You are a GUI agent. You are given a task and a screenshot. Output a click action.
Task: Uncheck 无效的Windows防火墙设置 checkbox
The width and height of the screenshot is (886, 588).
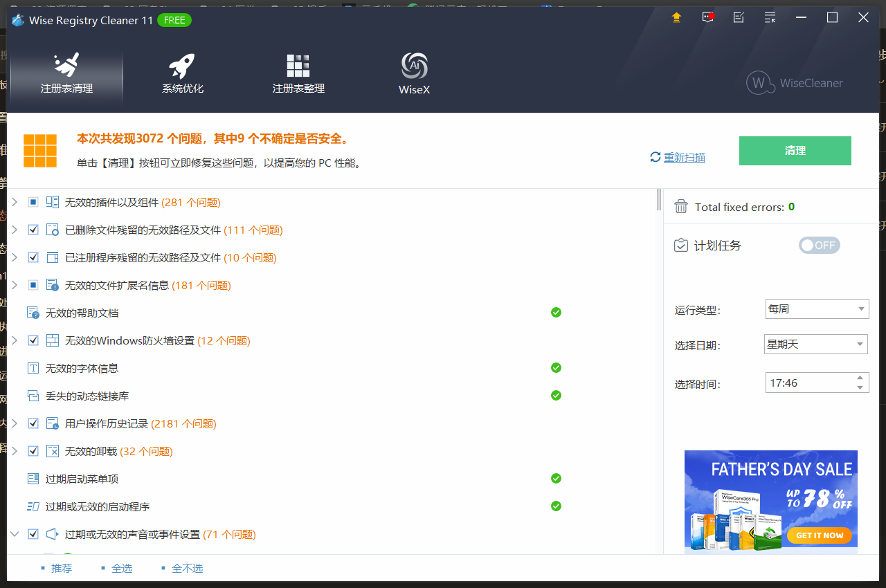point(33,340)
